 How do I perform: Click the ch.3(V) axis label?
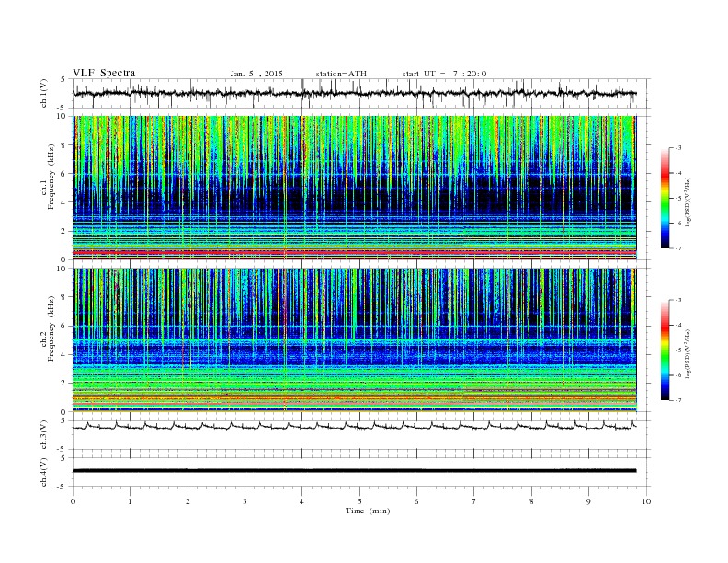pyautogui.click(x=44, y=435)
